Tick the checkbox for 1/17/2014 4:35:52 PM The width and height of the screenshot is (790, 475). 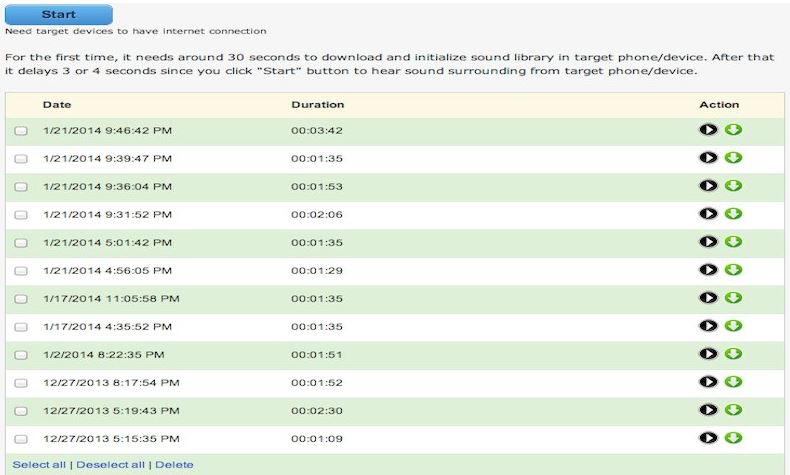pyautogui.click(x=21, y=327)
